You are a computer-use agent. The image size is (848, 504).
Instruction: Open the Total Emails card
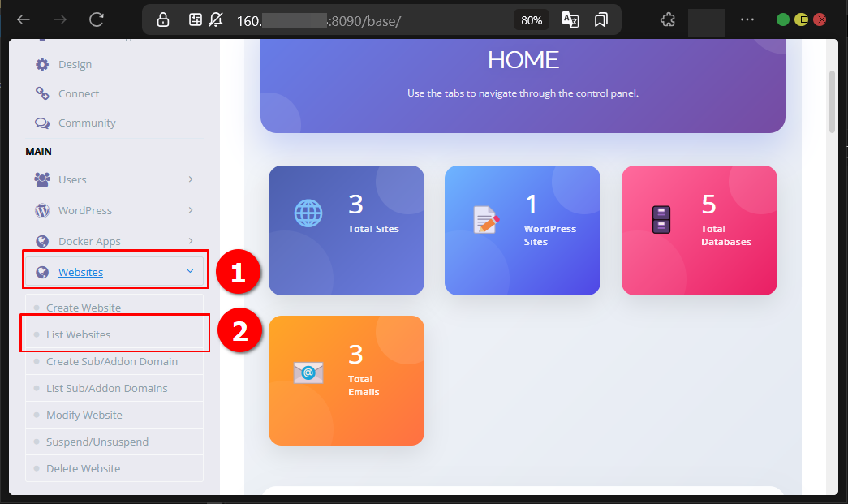click(347, 381)
